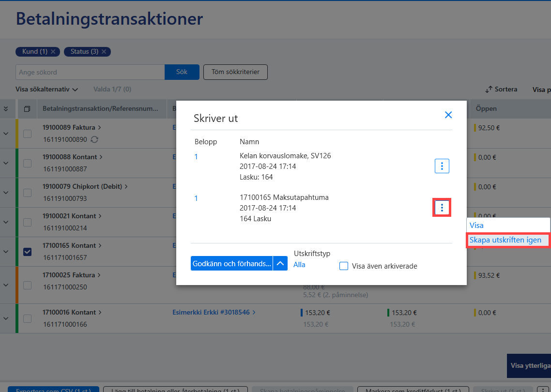Viewport: 551px width, 392px height.
Task: Expand row 17100165 Kontant chevron
Action: pyautogui.click(x=6, y=252)
